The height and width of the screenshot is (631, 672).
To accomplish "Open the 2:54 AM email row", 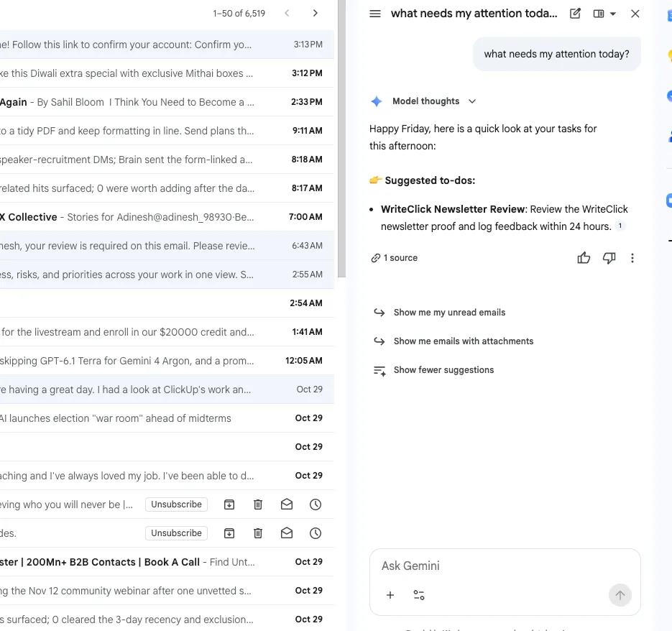I will pos(167,303).
